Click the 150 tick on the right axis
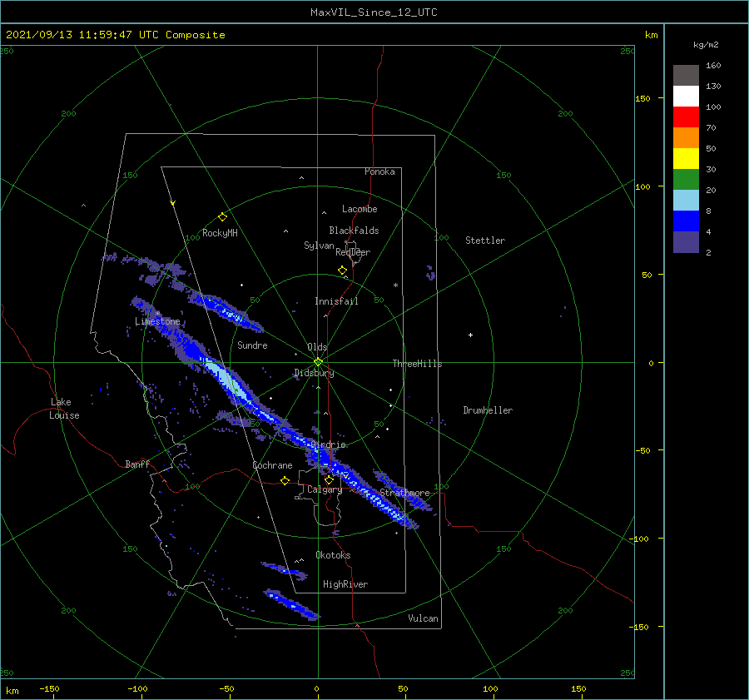 pos(642,99)
